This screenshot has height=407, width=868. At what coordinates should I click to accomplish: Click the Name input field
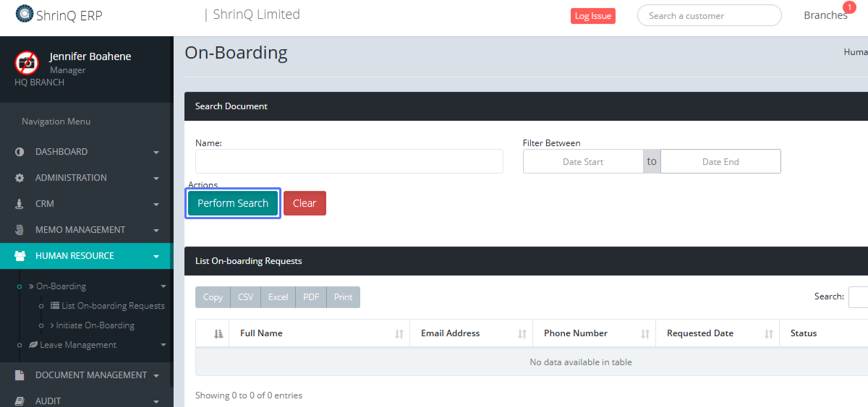point(349,161)
